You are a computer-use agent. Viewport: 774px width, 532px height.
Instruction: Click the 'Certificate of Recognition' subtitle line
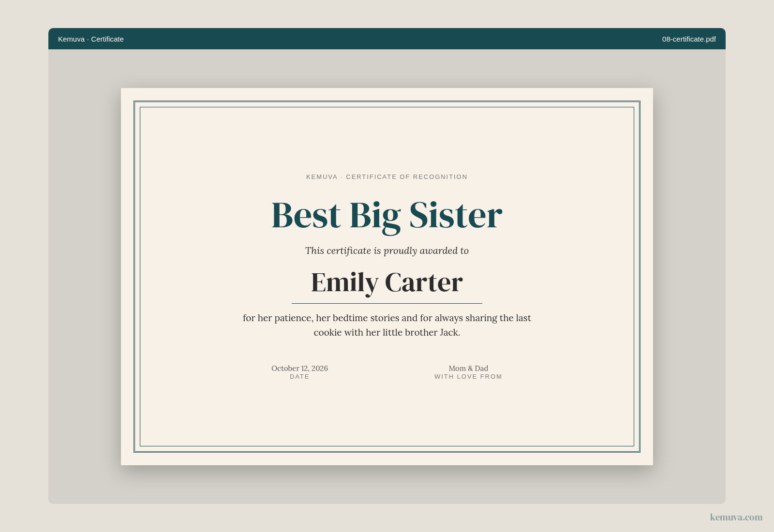coord(387,177)
